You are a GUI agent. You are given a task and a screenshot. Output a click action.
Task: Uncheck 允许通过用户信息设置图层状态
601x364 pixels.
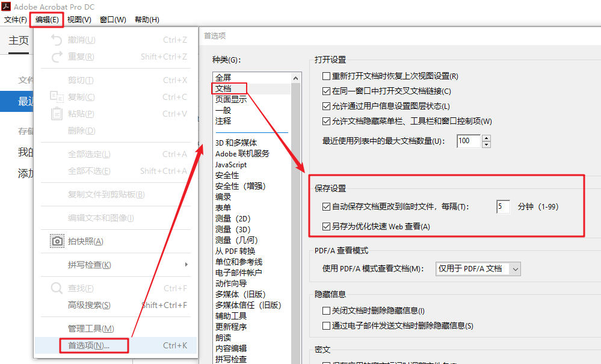[326, 106]
